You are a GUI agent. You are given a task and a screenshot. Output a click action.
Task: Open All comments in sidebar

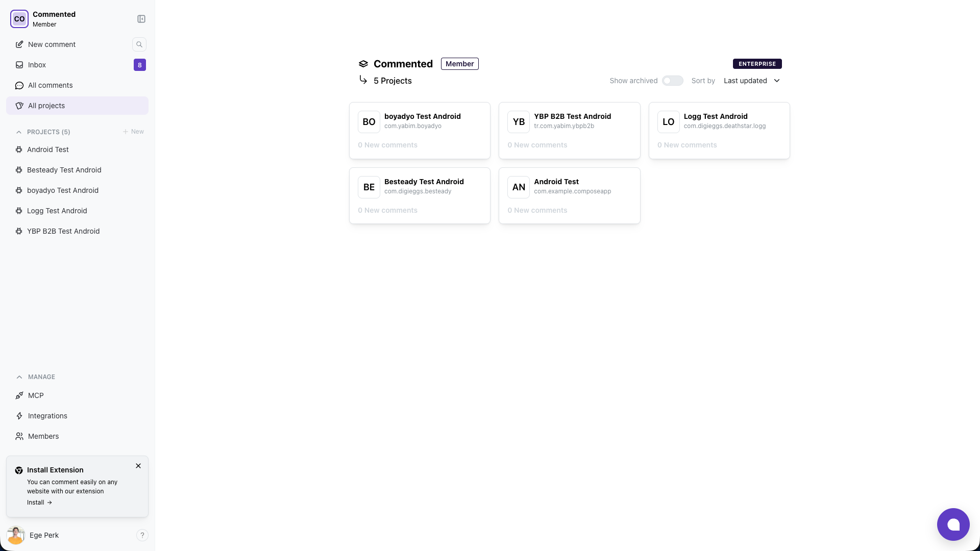coord(77,85)
